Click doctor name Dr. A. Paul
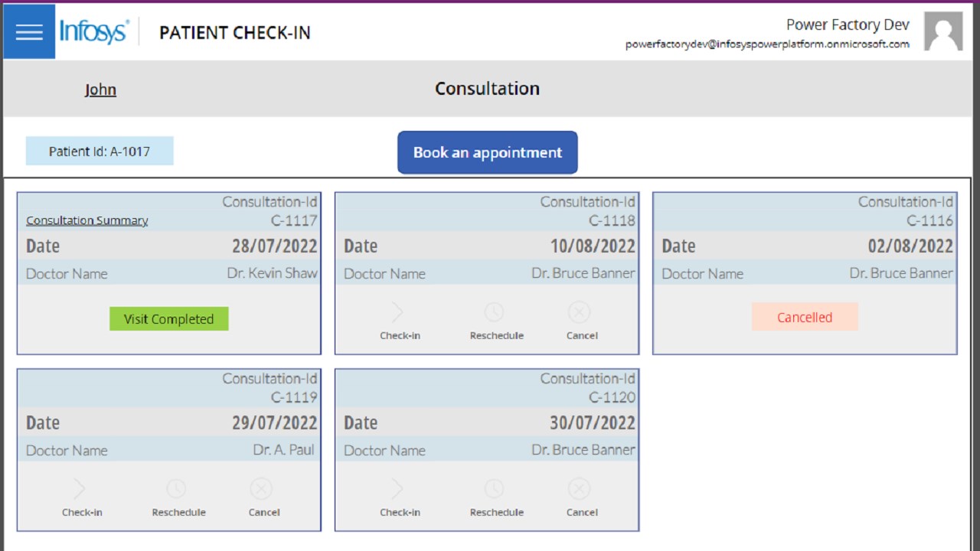Viewport: 980px width, 551px height. [x=284, y=450]
